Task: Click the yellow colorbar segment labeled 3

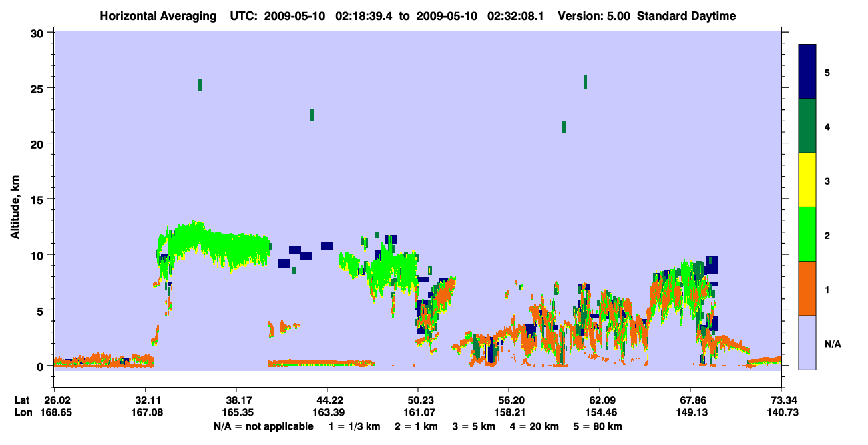Action: [807, 180]
